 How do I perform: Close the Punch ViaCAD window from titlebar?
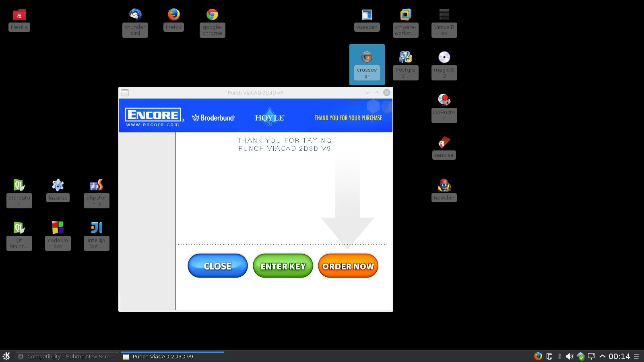[x=387, y=93]
